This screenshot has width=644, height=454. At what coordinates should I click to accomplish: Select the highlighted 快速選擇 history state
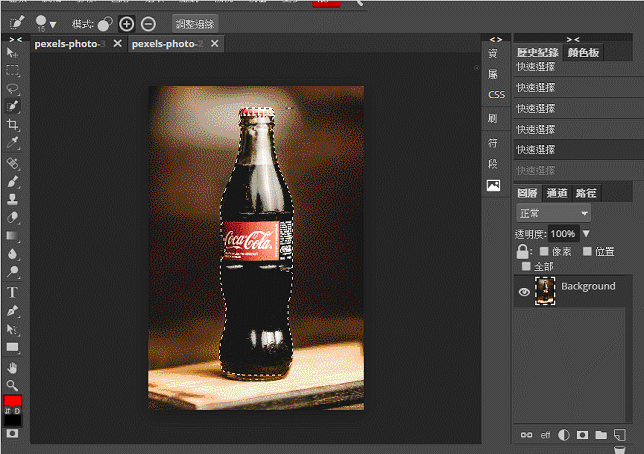(579, 150)
